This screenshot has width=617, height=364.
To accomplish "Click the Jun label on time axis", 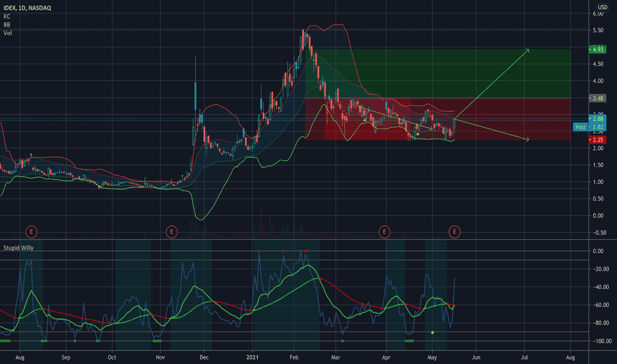I will tap(476, 357).
